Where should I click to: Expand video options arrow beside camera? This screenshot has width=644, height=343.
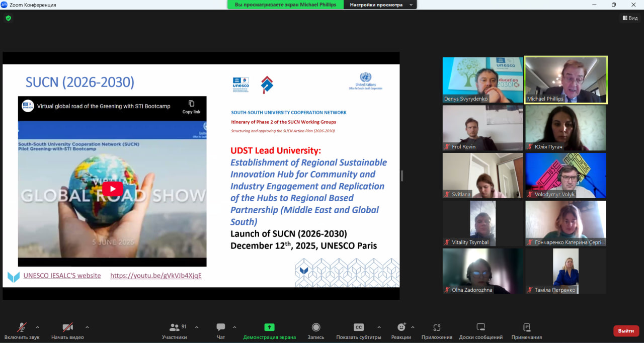pyautogui.click(x=87, y=327)
